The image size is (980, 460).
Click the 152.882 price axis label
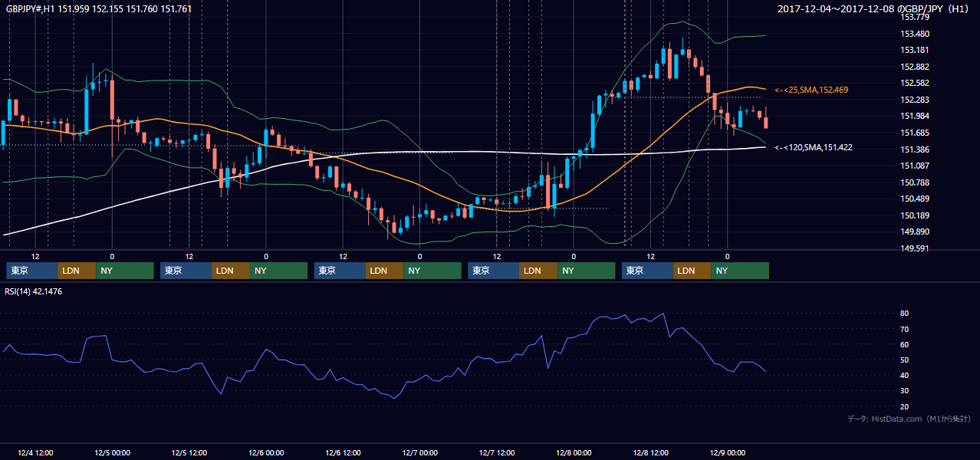coord(914,67)
